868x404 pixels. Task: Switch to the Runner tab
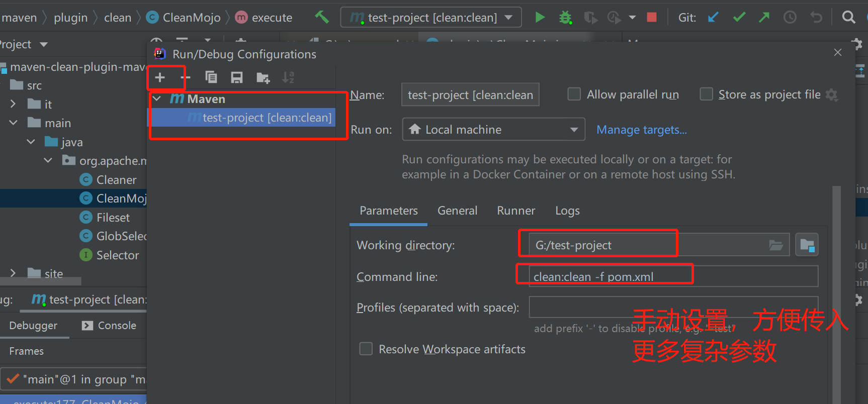click(x=516, y=211)
